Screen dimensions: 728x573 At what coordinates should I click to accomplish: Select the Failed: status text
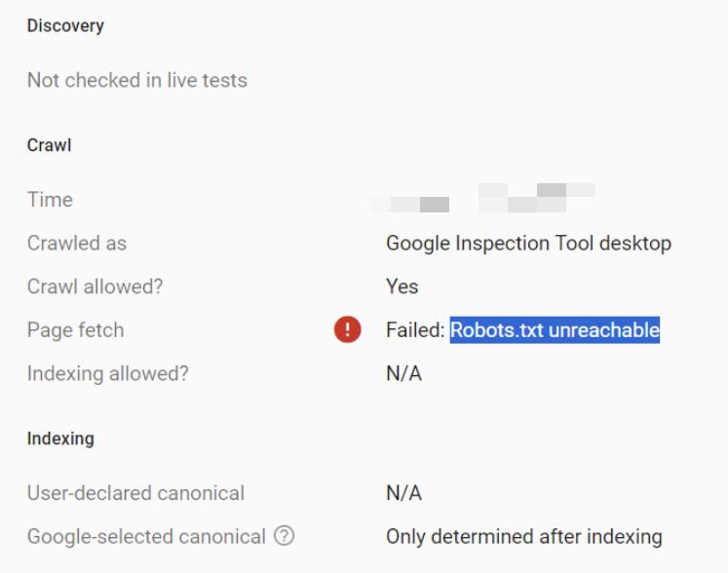(x=415, y=330)
